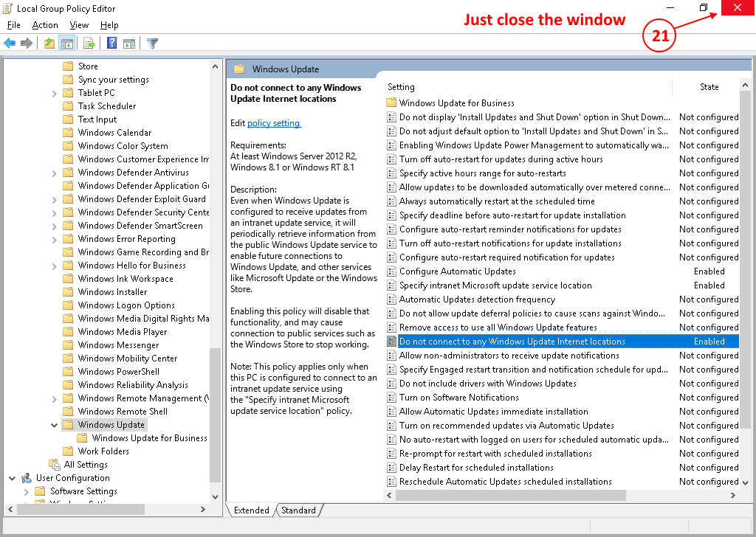Click the folder icon beside Work Folders
The width and height of the screenshot is (756, 537).
pos(68,451)
